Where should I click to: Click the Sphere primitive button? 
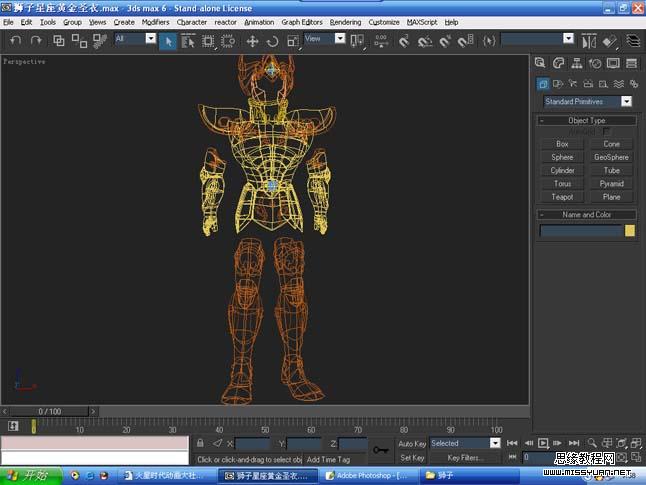click(x=562, y=157)
